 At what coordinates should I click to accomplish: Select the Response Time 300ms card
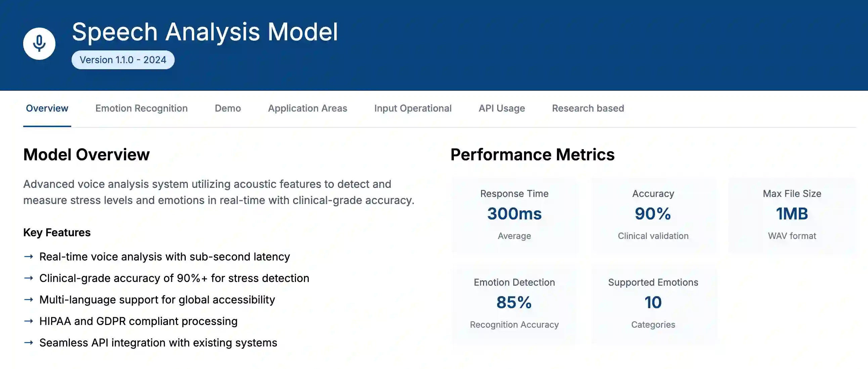pyautogui.click(x=514, y=215)
